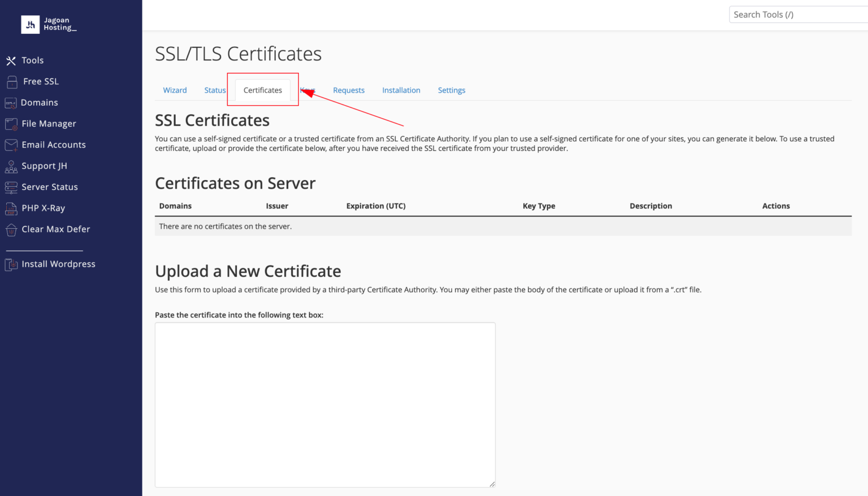Open File Manager link in sidebar

tap(49, 124)
